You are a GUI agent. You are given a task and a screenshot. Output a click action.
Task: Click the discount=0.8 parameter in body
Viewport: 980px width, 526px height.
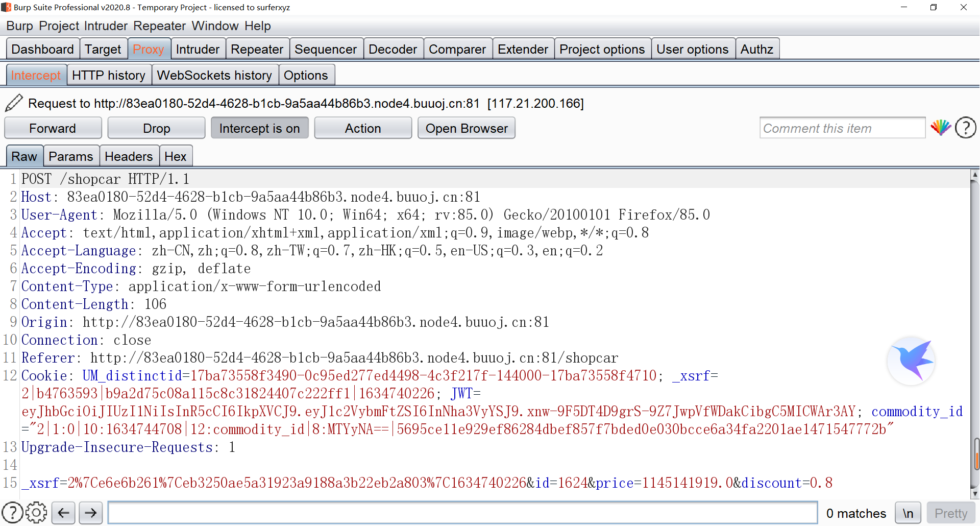[x=787, y=483]
